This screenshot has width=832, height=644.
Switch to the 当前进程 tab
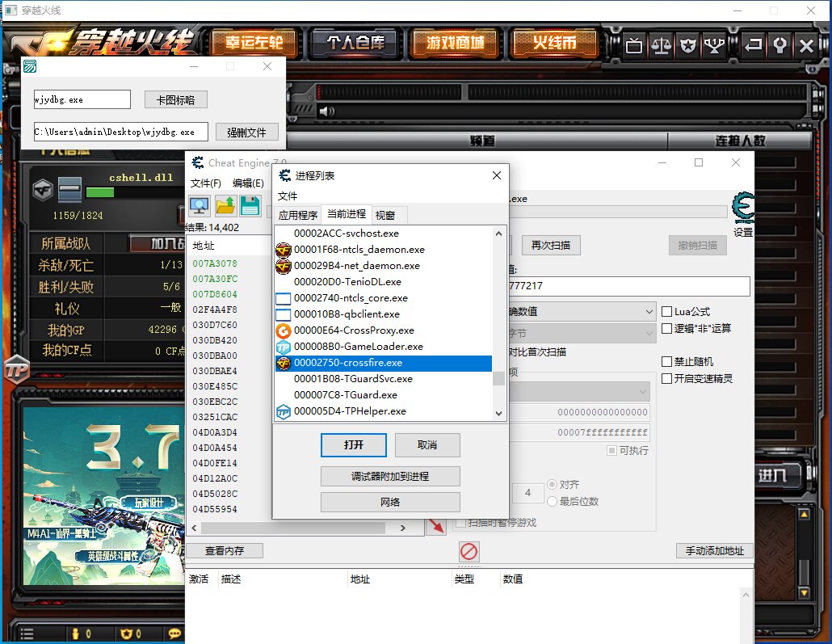pyautogui.click(x=346, y=214)
